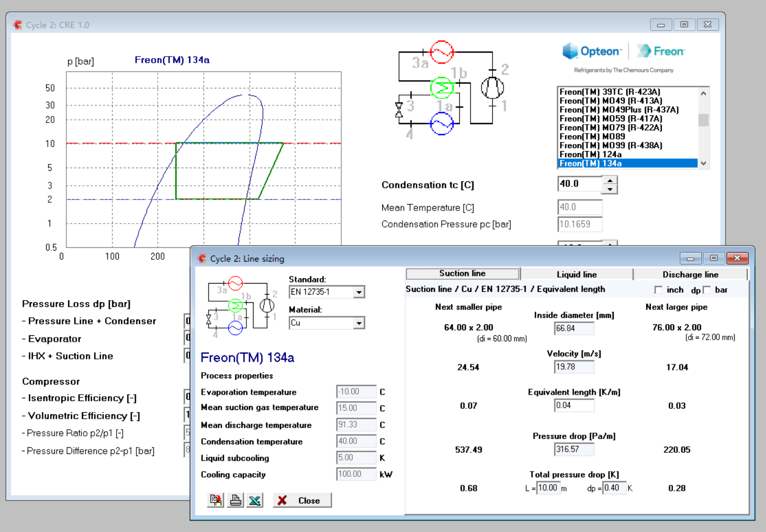Click the copy to clipboard icon
Screen dimensions: 766x532
pos(216,500)
